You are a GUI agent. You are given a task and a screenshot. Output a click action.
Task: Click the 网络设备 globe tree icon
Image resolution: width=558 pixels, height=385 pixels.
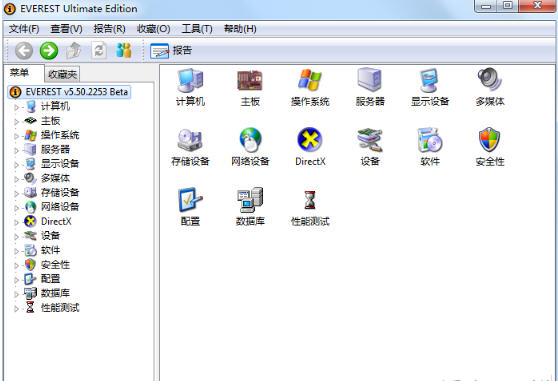point(30,207)
